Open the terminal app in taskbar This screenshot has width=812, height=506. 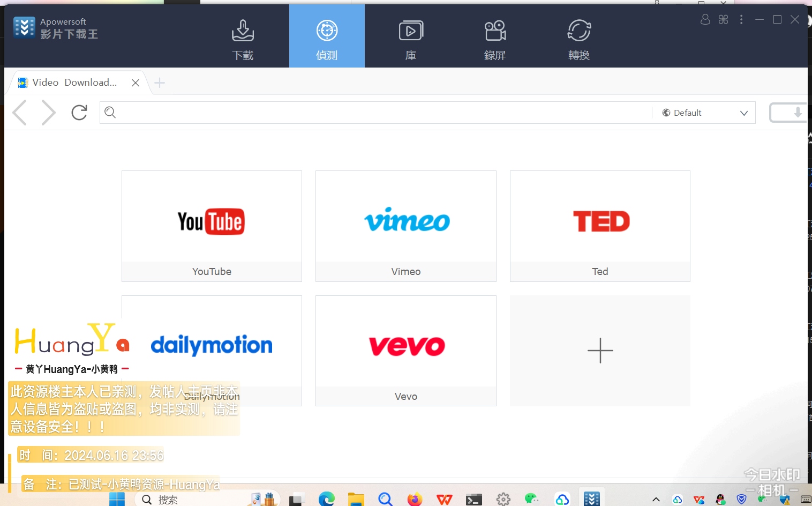pyautogui.click(x=473, y=500)
